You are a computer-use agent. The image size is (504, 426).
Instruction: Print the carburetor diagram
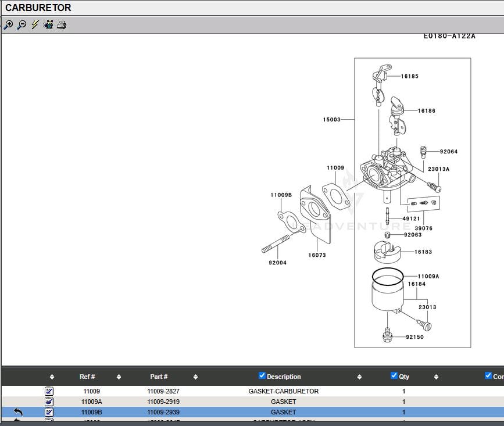(62, 25)
